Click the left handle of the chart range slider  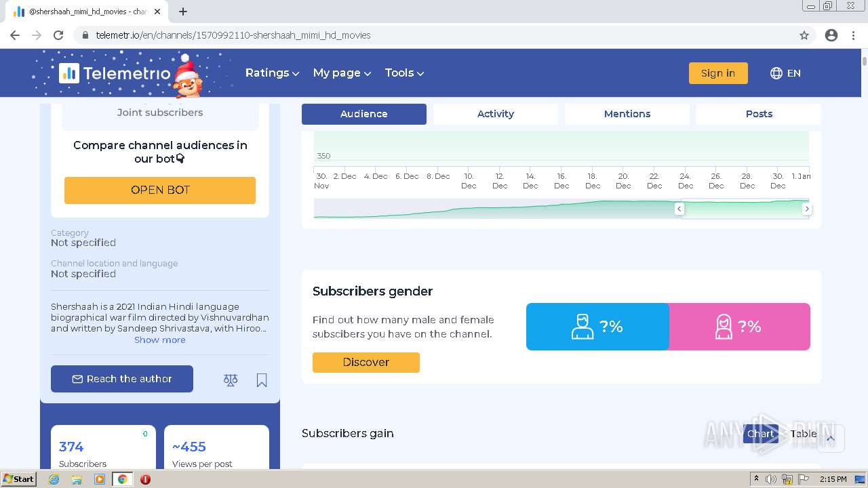[679, 209]
